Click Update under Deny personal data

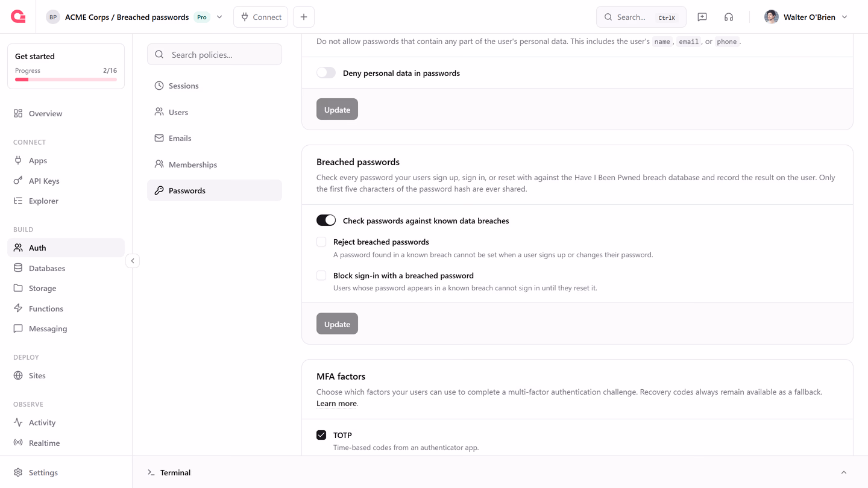tap(337, 109)
